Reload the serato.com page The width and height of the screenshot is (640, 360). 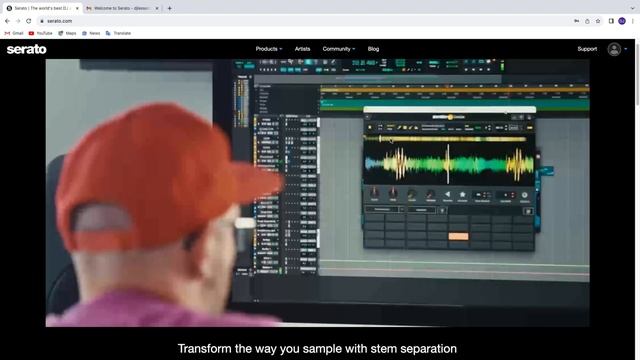29,21
